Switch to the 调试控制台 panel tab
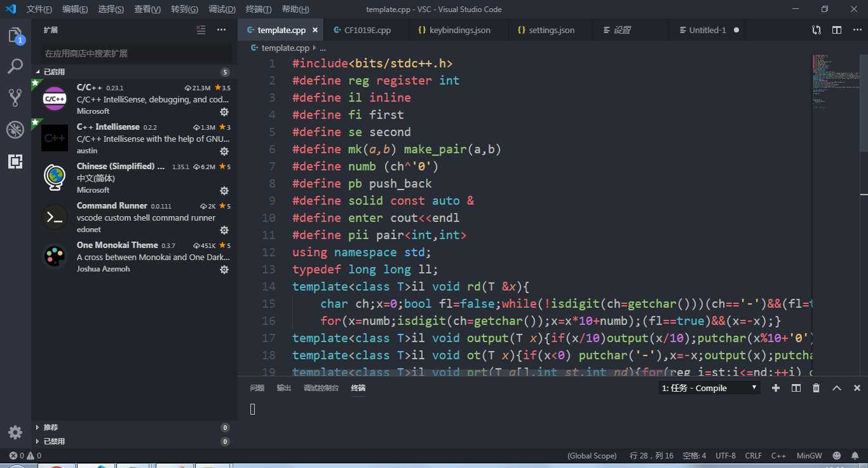This screenshot has width=868, height=468. [x=321, y=388]
